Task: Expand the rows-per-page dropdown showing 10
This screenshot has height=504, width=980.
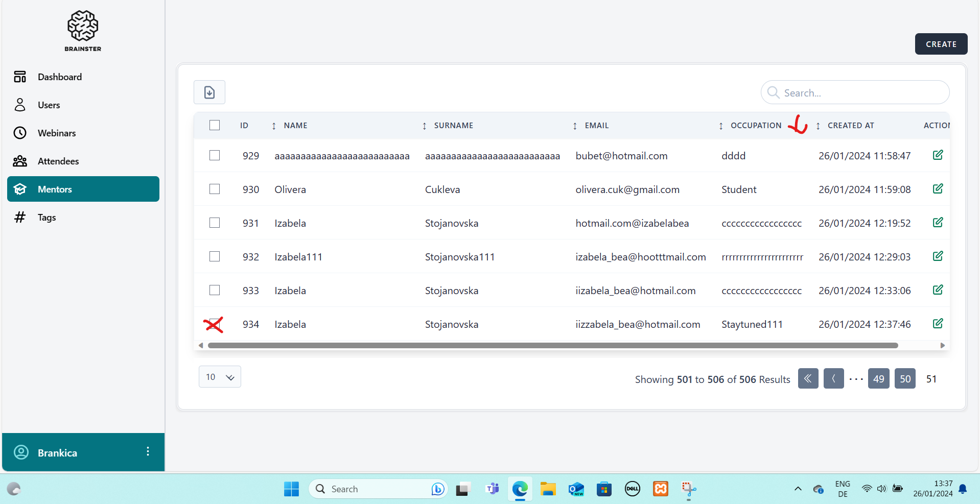Action: [x=220, y=377]
